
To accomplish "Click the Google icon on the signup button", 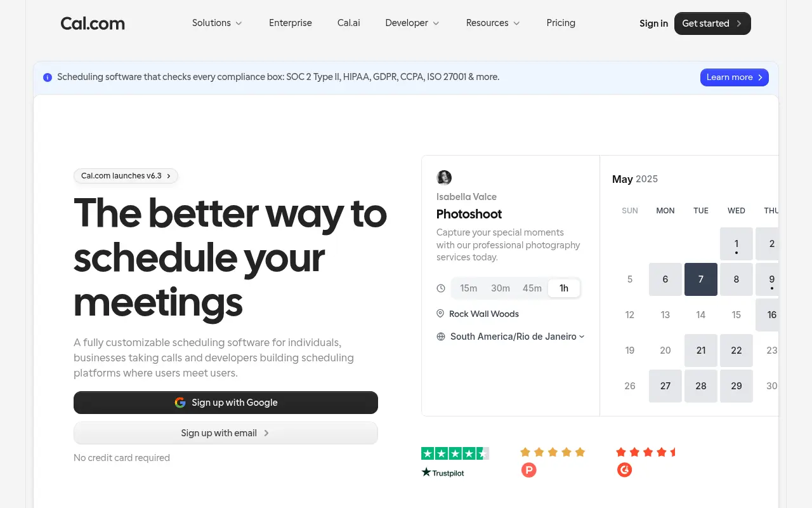I will point(180,402).
